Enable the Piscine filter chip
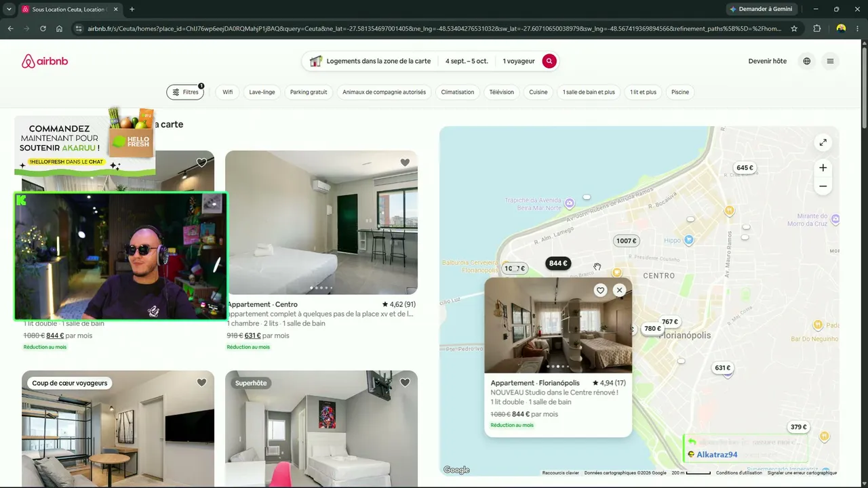The image size is (868, 488). 680,92
